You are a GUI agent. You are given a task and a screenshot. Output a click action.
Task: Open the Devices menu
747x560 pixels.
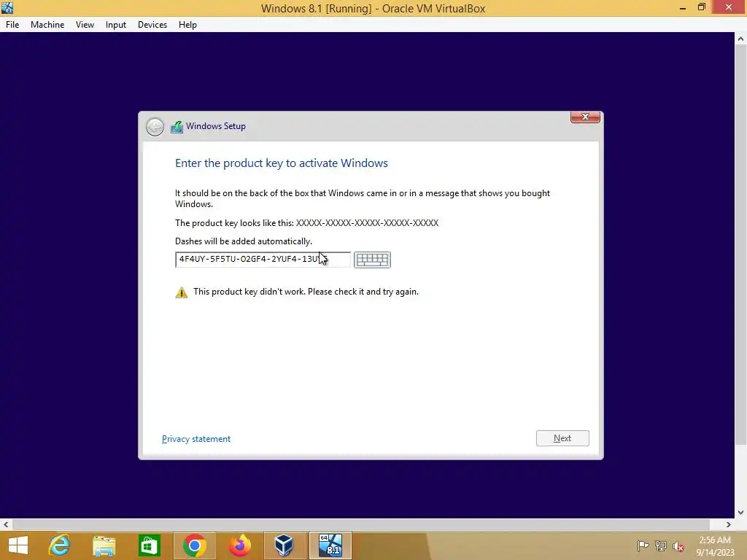pyautogui.click(x=152, y=25)
